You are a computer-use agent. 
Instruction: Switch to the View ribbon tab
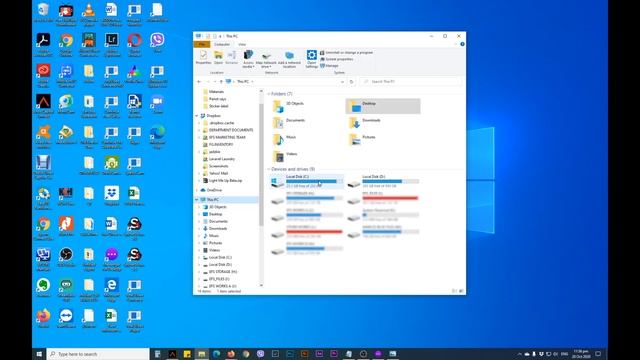[x=242, y=44]
